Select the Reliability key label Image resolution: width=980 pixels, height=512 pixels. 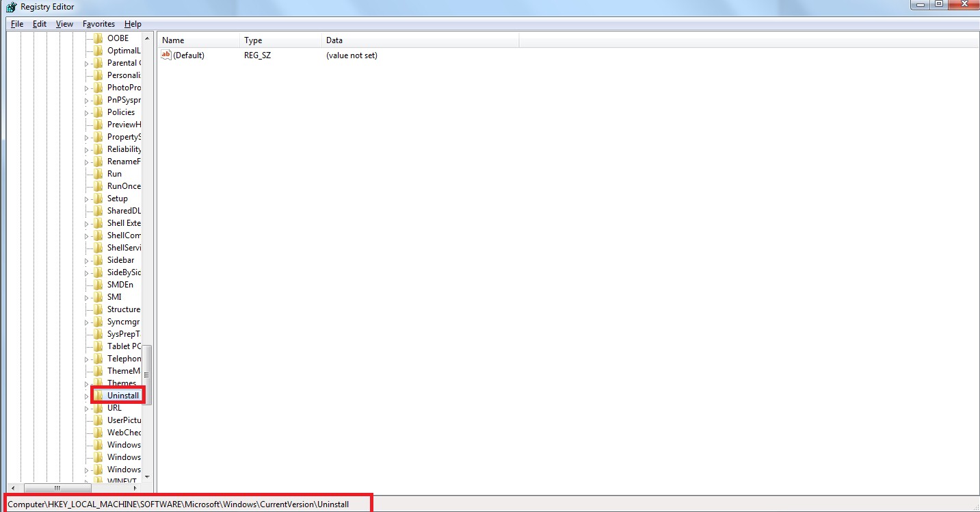pyautogui.click(x=124, y=149)
